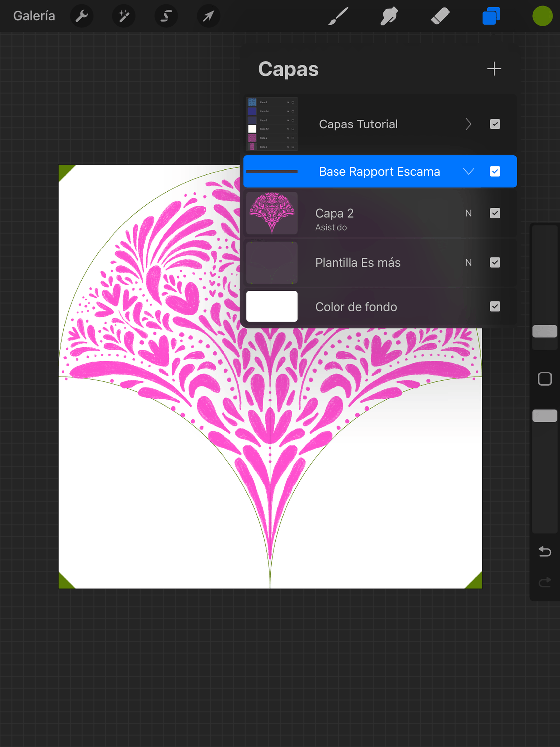Select the Eraser tool
This screenshot has height=747, width=560.
[x=440, y=16]
